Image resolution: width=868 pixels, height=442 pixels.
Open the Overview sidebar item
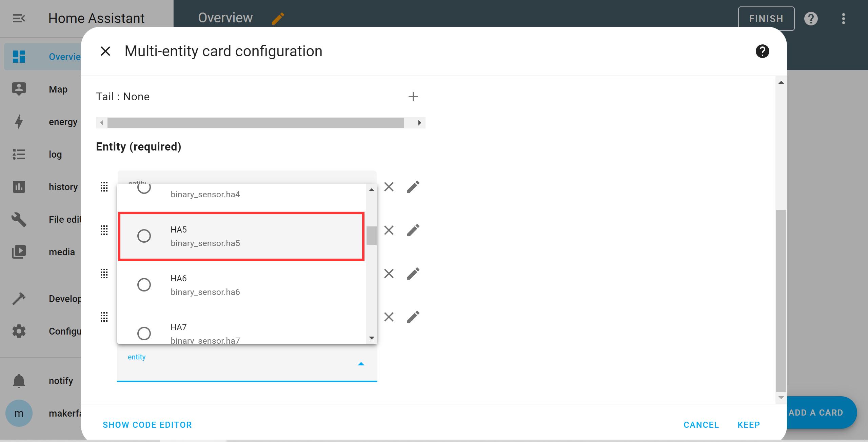tap(42, 57)
